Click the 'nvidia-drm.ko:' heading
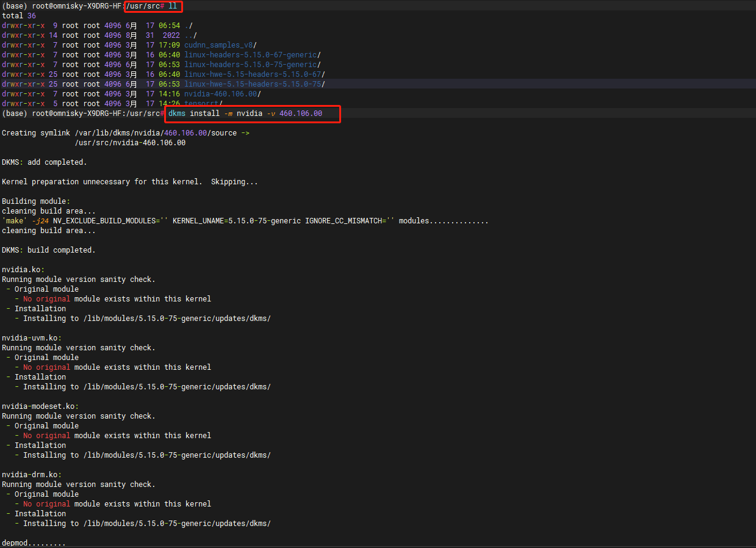756x548 pixels. click(32, 475)
